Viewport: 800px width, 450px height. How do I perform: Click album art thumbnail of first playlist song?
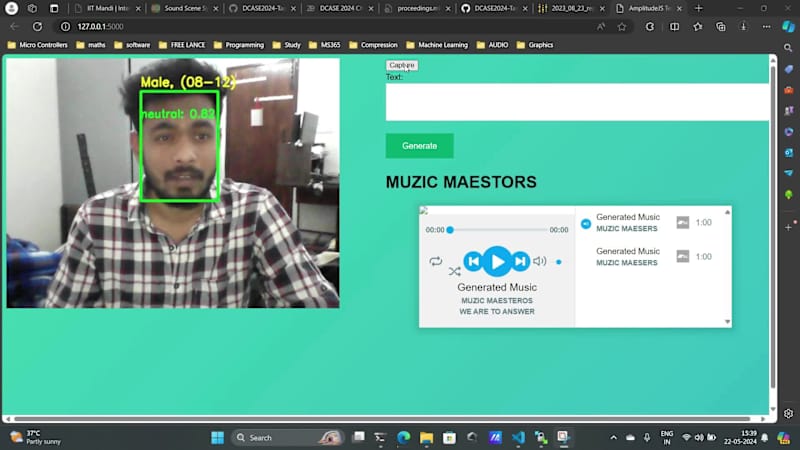tap(683, 222)
